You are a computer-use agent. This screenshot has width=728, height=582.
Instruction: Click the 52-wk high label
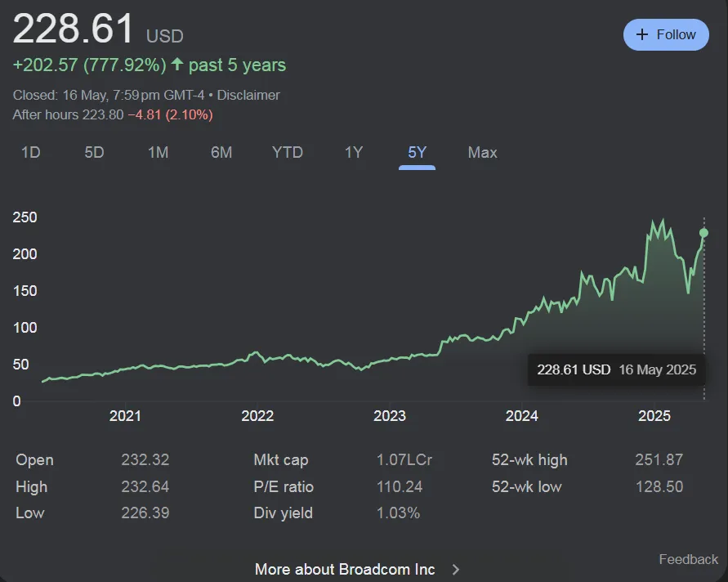(529, 460)
